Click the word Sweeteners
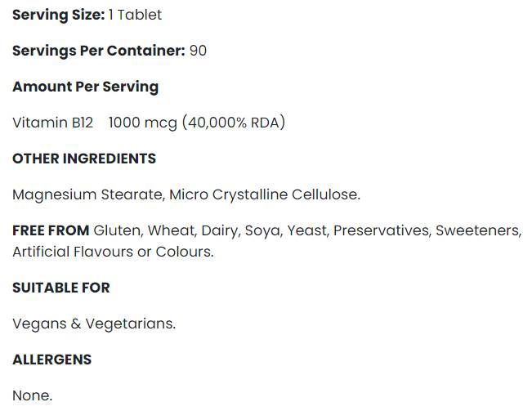Screen dimensions: 532x411 [477, 230]
